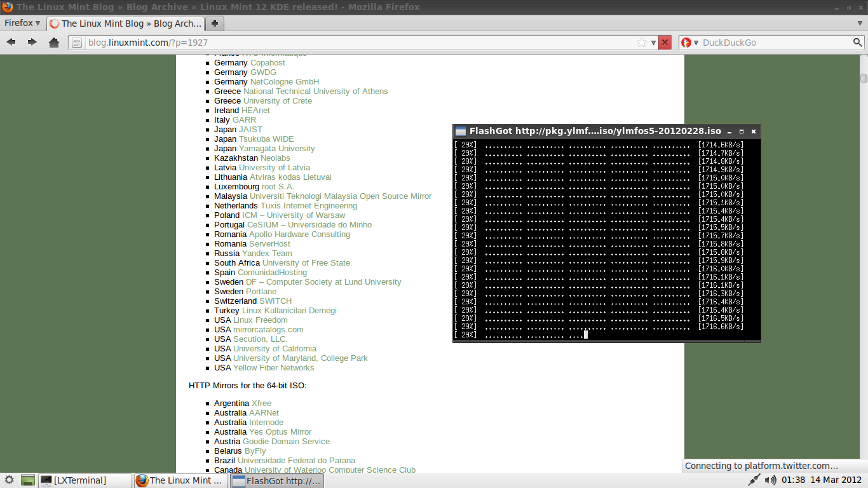This screenshot has height=488, width=868.
Task: Grab the page vertical scrollbar thumb
Action: point(864,78)
